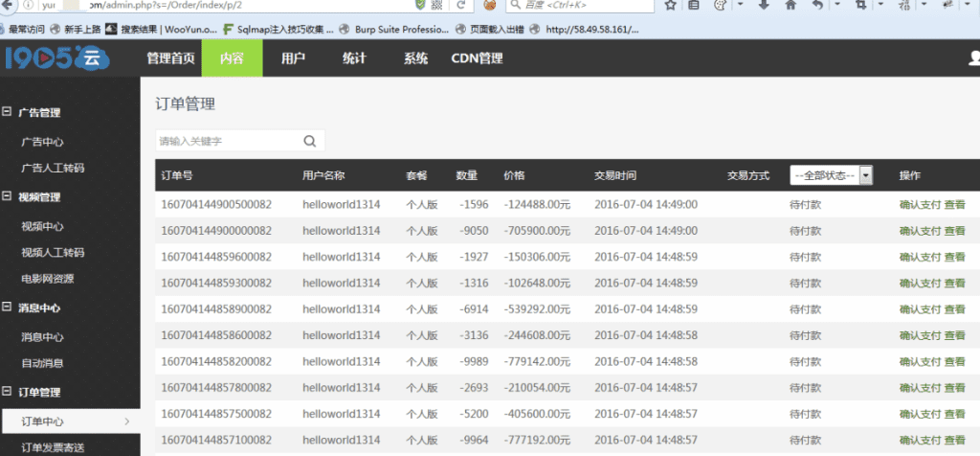
Task: Open the 统计 top navigation tab
Action: pyautogui.click(x=354, y=58)
